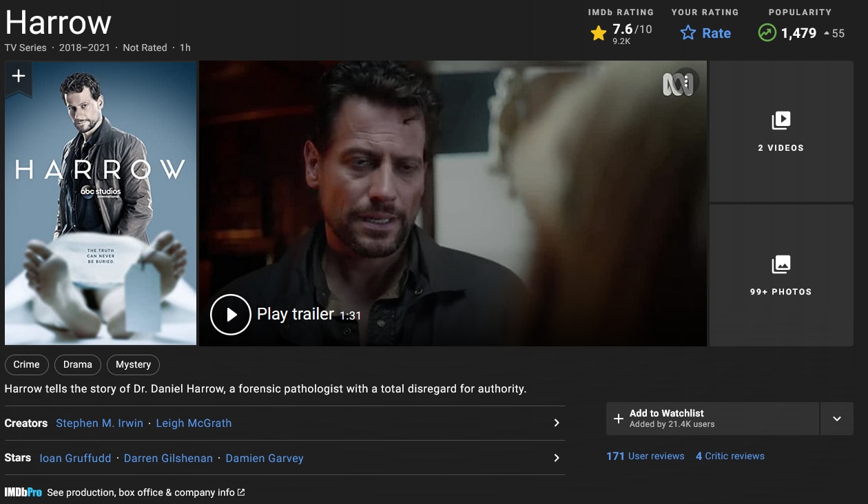Open Leigh McGrath's page
The width and height of the screenshot is (868, 504).
pyautogui.click(x=194, y=423)
